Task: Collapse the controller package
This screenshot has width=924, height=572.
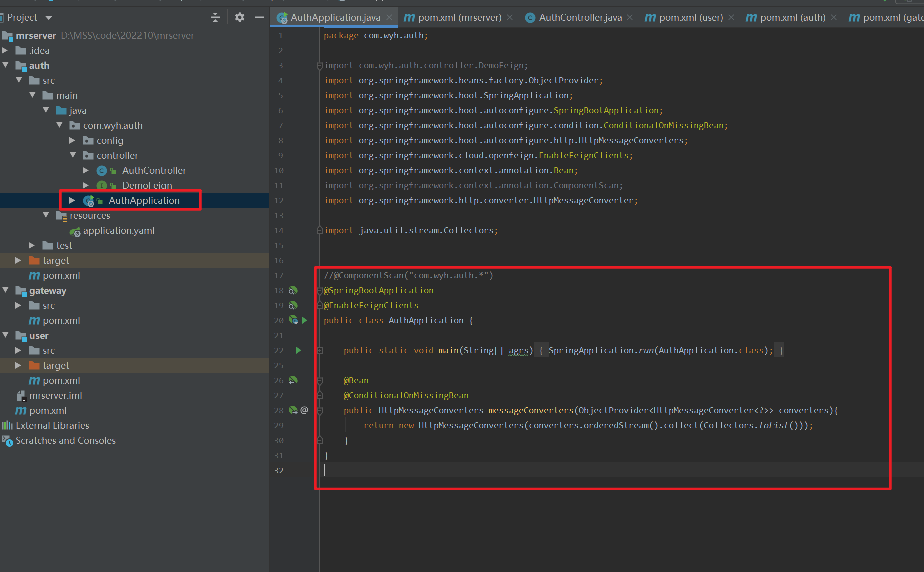Action: (x=73, y=155)
